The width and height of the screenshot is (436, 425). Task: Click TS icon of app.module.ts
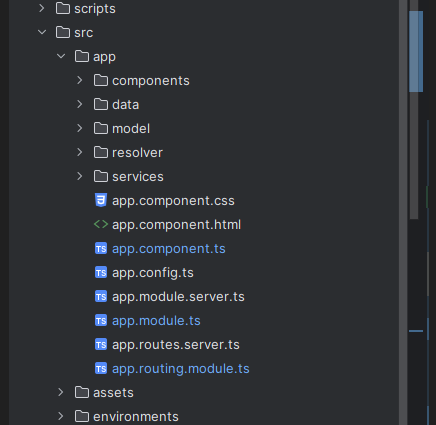click(x=101, y=320)
